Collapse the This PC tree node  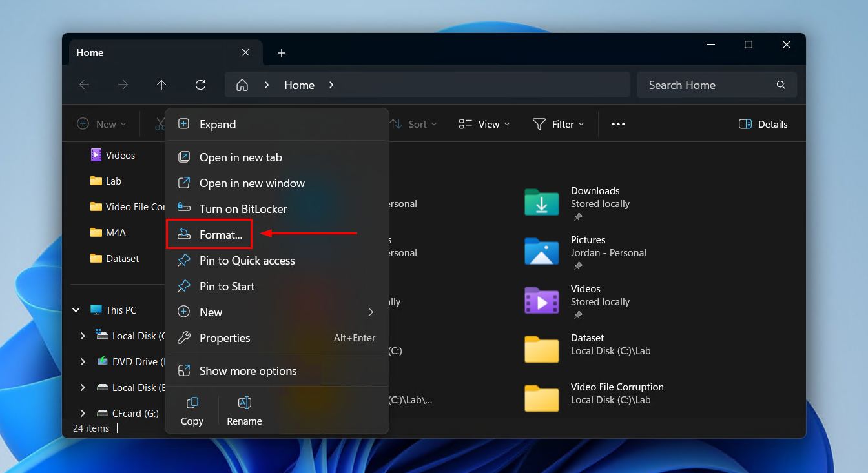[x=76, y=310]
